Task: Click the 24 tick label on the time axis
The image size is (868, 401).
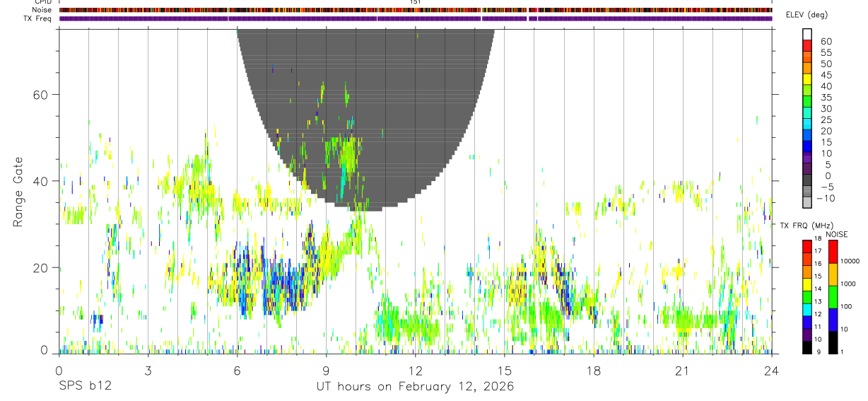Action: tap(772, 371)
